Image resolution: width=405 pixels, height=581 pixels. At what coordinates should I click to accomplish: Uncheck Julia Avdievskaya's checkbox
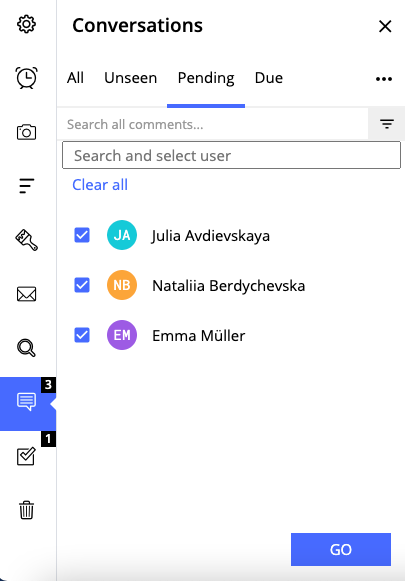click(82, 235)
